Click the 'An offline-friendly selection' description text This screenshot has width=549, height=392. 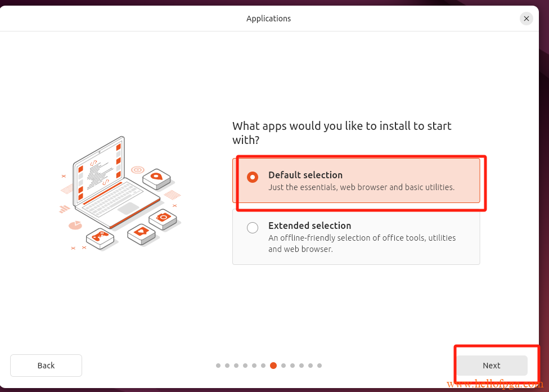click(362, 244)
